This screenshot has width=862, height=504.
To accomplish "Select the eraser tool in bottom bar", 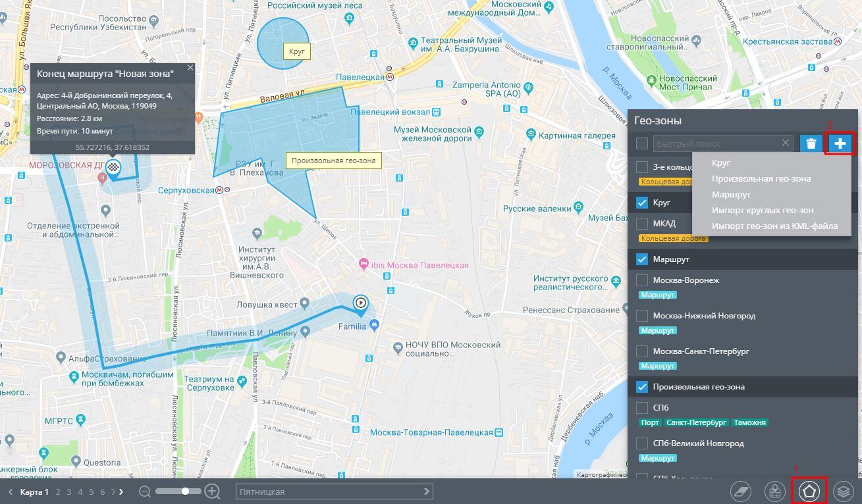I will [741, 491].
